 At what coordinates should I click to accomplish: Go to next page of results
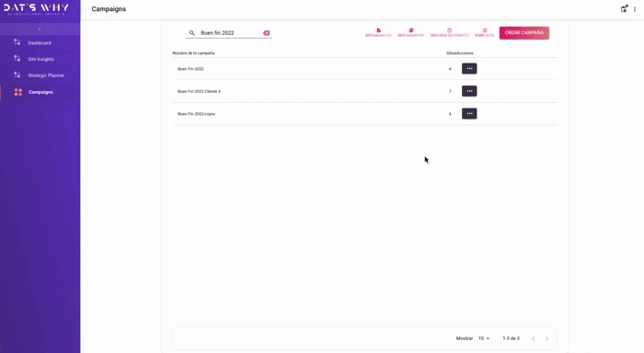[546, 338]
